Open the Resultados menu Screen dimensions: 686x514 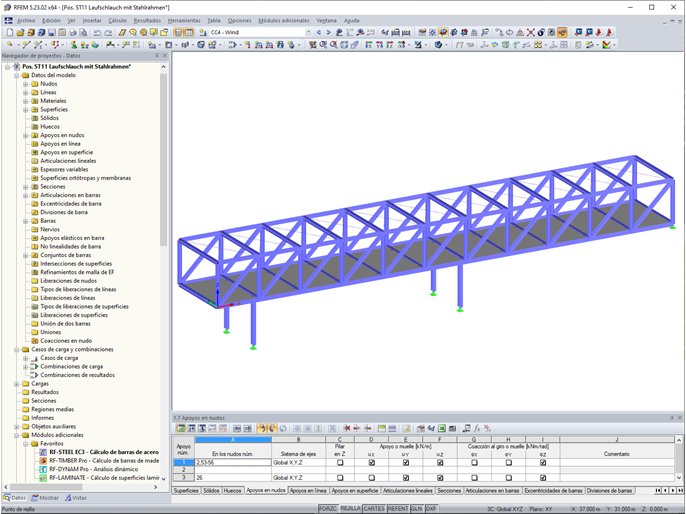point(147,21)
